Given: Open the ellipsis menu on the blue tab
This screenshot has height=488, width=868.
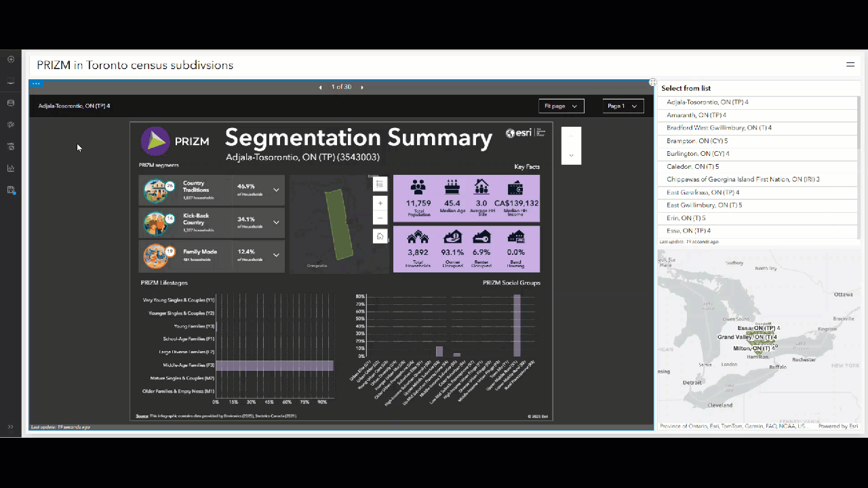Looking at the screenshot, I should pyautogui.click(x=36, y=83).
